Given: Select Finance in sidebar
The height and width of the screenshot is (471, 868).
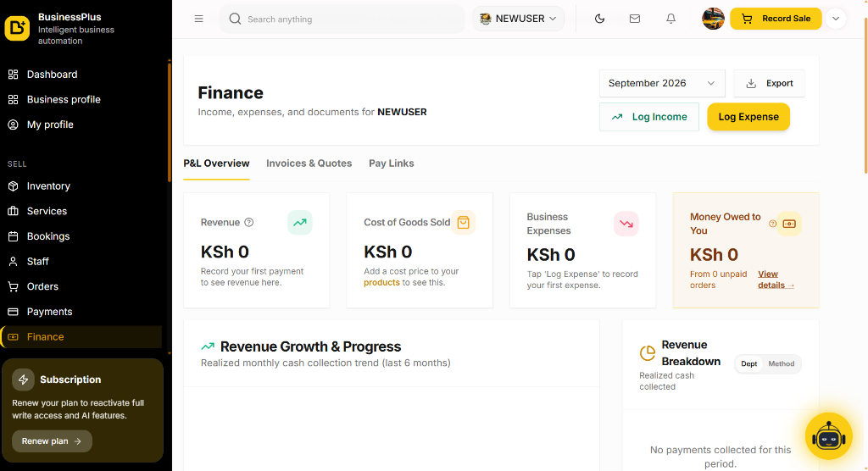Looking at the screenshot, I should (x=82, y=337).
